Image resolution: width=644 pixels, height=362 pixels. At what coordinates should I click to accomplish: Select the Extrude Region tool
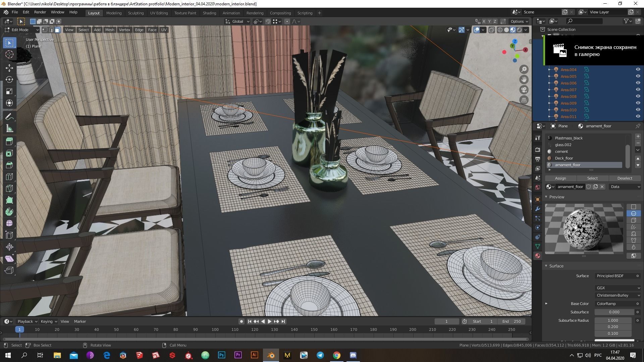[x=9, y=141]
